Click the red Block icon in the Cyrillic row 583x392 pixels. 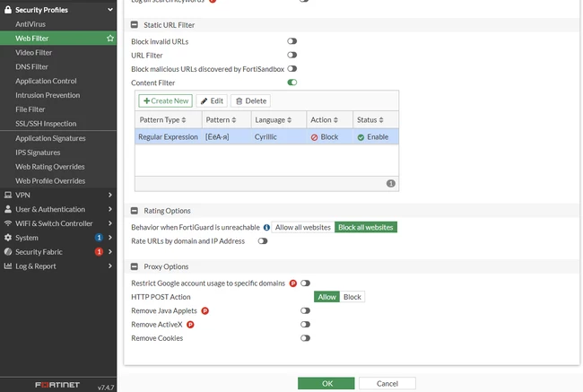point(314,137)
